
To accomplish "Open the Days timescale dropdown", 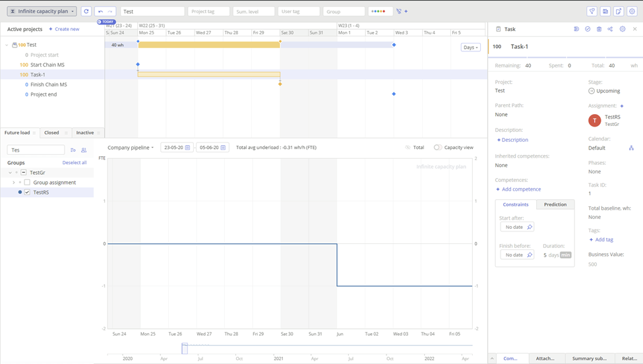I will (470, 47).
